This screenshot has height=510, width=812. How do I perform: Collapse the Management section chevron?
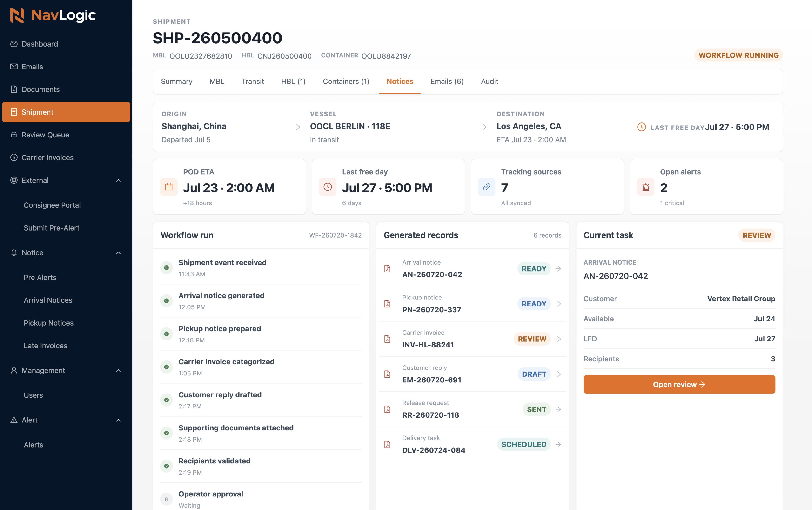tap(118, 370)
